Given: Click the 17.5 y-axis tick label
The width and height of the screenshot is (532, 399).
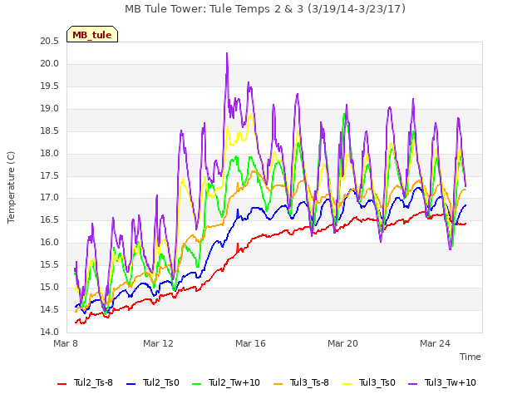Looking at the screenshot, I should (50, 175).
